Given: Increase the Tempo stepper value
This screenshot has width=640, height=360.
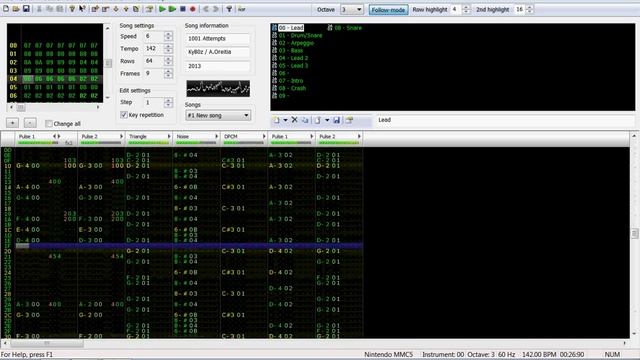Looking at the screenshot, I should 168,46.
